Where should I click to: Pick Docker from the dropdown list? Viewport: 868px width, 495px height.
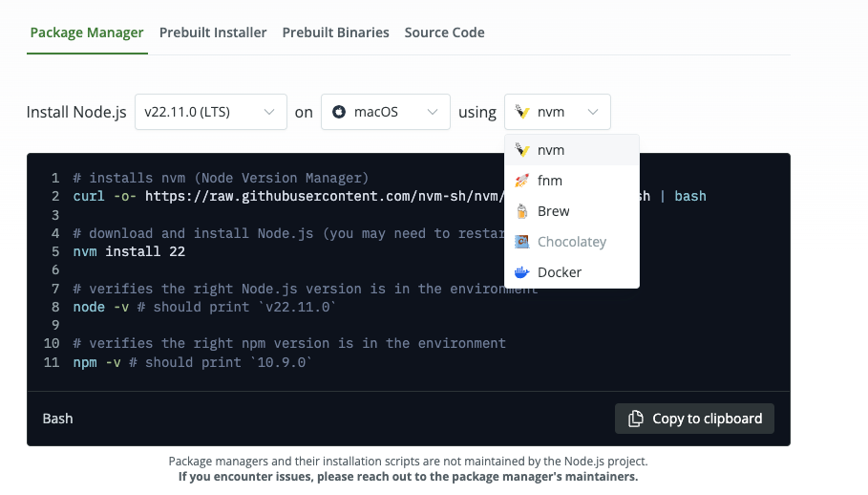coord(572,272)
